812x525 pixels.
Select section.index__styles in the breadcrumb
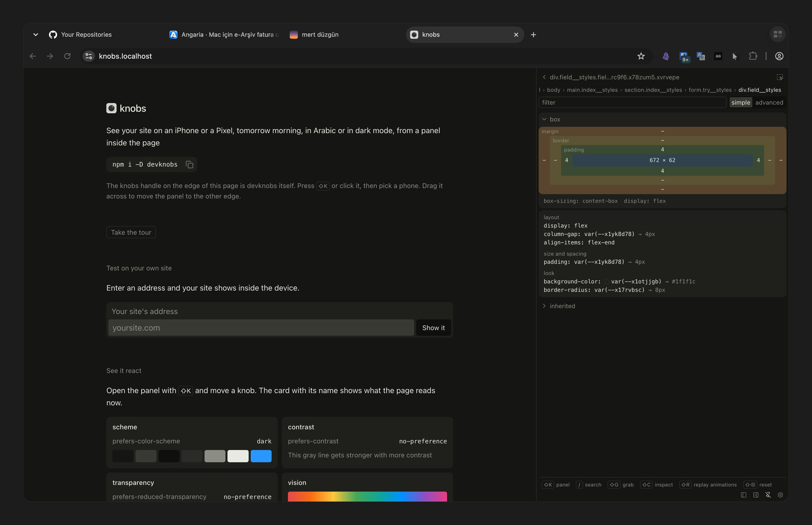[x=653, y=90]
